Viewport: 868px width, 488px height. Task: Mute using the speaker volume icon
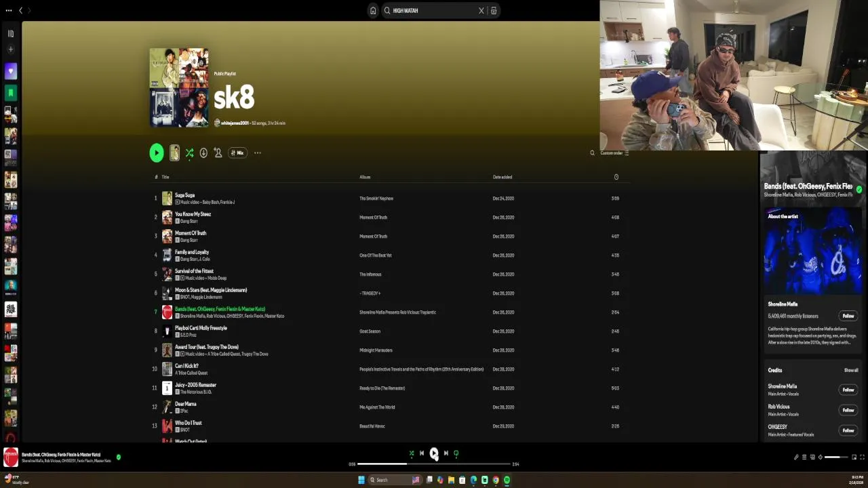click(x=820, y=457)
